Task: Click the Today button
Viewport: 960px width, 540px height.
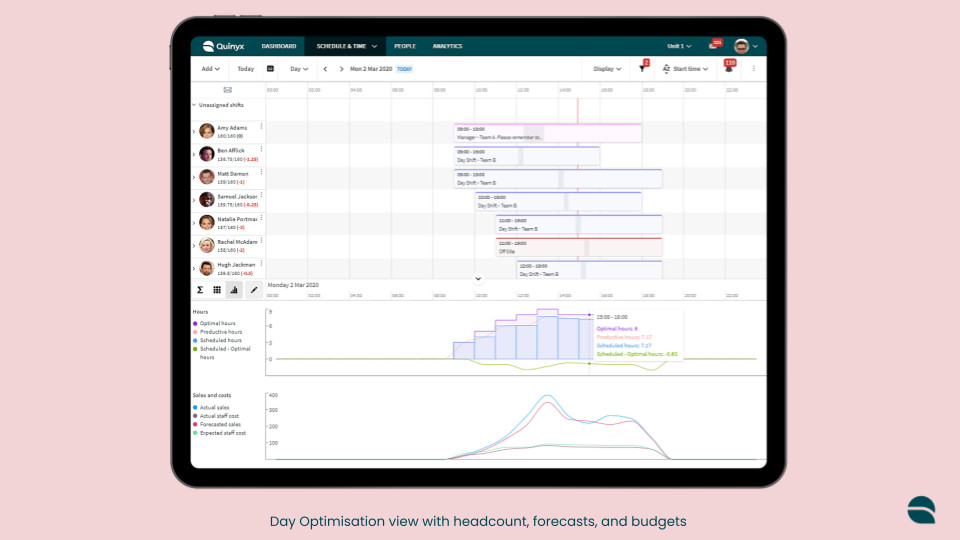Action: coord(245,69)
